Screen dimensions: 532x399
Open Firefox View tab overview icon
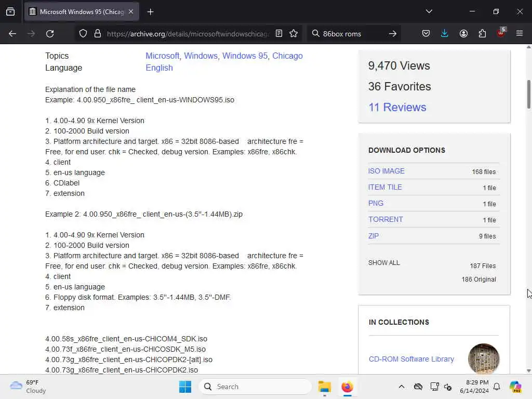10,12
